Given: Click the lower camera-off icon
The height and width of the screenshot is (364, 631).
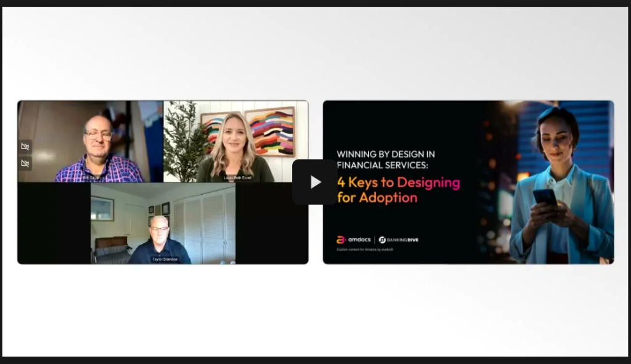Looking at the screenshot, I should point(25,163).
